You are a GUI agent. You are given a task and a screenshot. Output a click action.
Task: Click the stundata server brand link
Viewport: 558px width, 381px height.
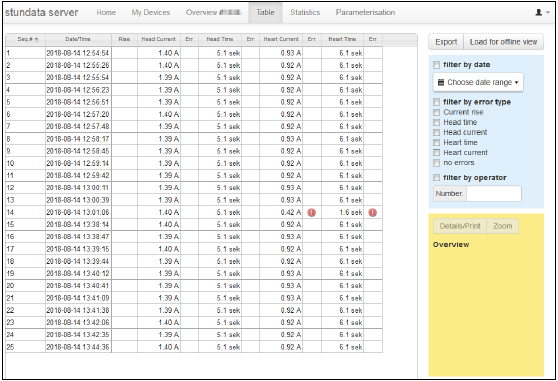pos(42,12)
